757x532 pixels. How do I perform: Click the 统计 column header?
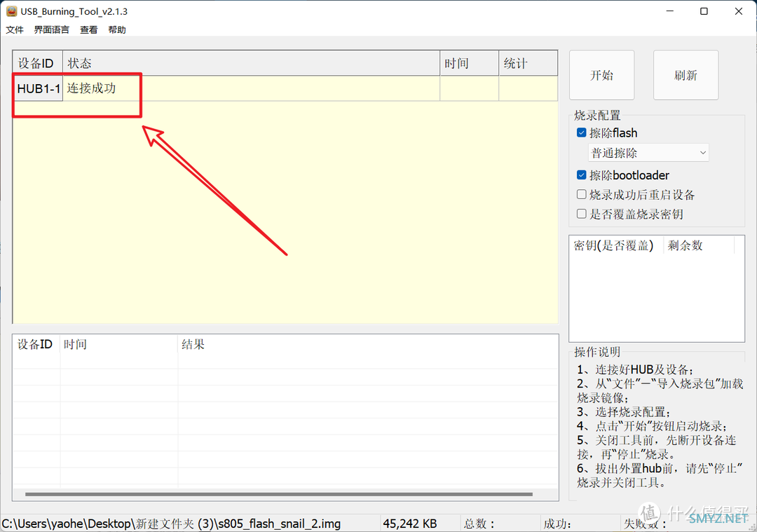pos(528,63)
